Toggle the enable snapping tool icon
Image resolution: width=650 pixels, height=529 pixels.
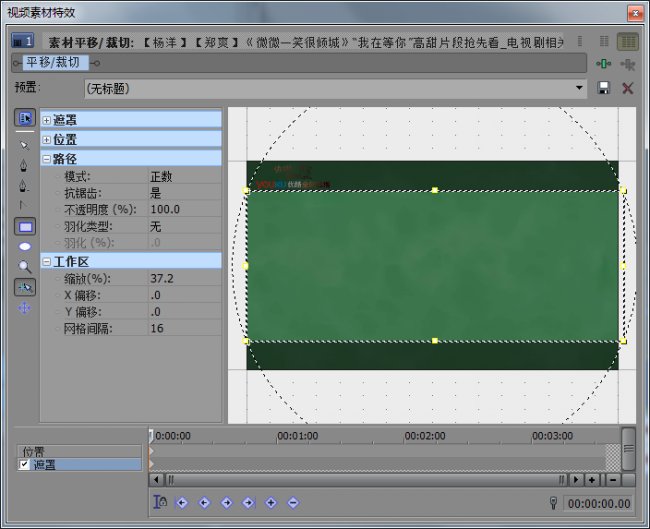tap(25, 287)
